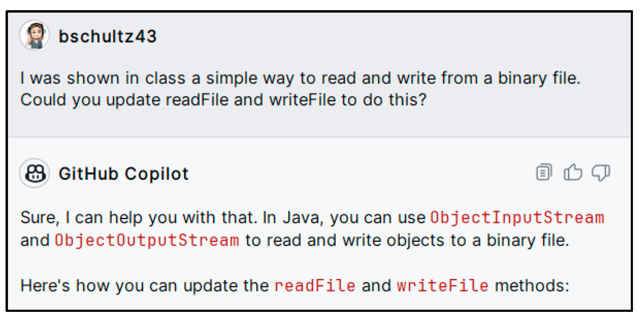This screenshot has height=322, width=644.
Task: Click the GitHub Copilot avatar icon
Action: point(35,173)
